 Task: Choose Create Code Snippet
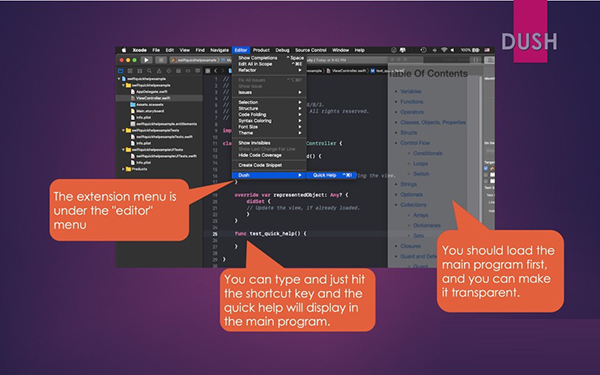coord(269,165)
